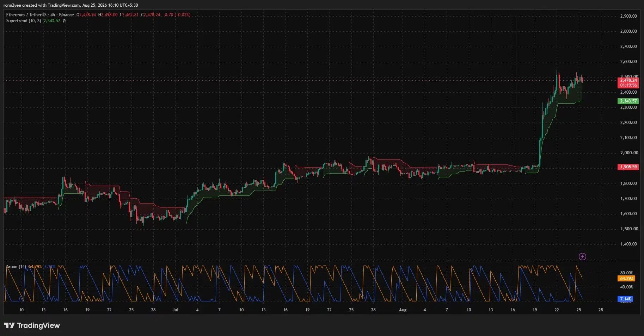
Task: Select the Aroon (14) indicator label
Action: click(16, 267)
